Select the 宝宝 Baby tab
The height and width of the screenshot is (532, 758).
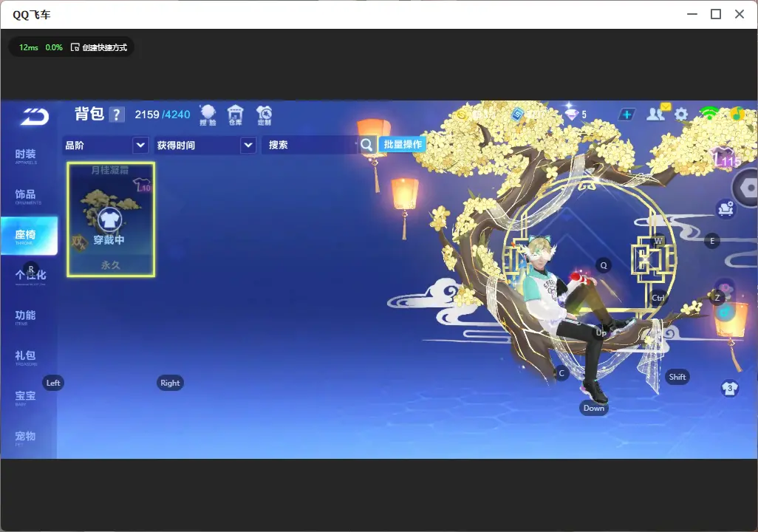pos(26,397)
